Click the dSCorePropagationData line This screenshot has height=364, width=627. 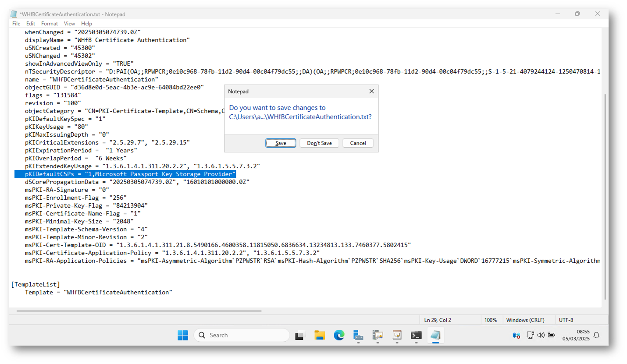pyautogui.click(x=137, y=182)
